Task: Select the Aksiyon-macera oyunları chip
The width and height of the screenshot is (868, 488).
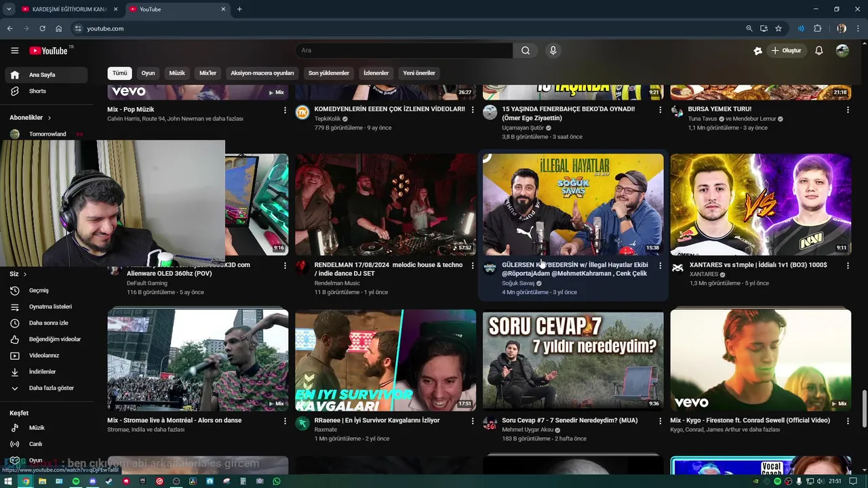Action: (262, 73)
